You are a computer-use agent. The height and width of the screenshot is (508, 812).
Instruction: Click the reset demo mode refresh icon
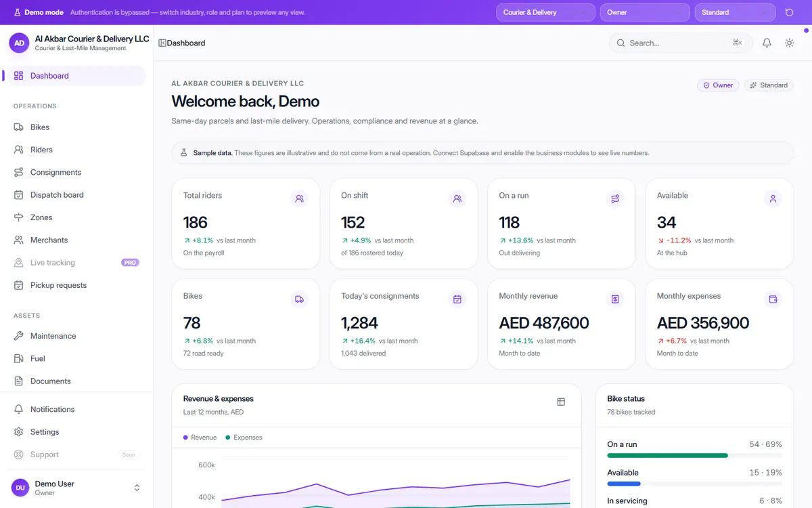pyautogui.click(x=789, y=12)
